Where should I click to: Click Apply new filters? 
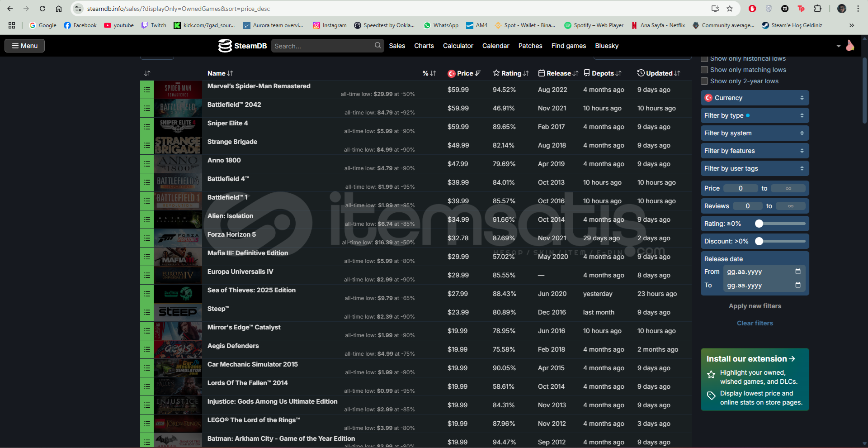[755, 306]
